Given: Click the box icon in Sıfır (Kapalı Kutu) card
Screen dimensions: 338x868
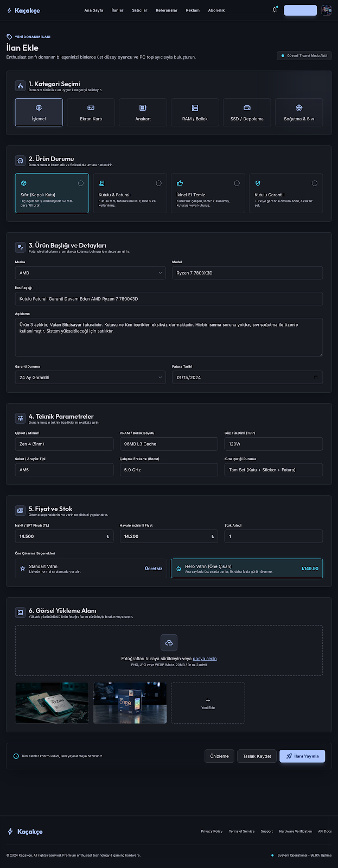Looking at the screenshot, I should point(23,183).
